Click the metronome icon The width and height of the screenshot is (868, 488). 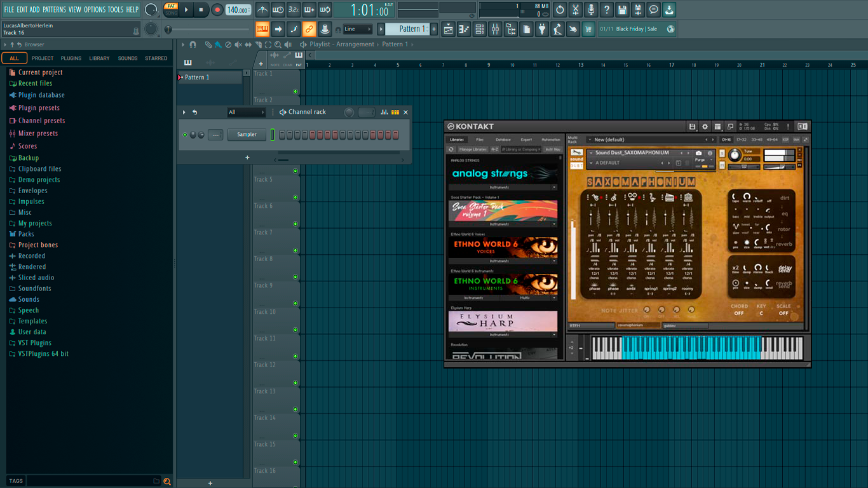click(262, 10)
